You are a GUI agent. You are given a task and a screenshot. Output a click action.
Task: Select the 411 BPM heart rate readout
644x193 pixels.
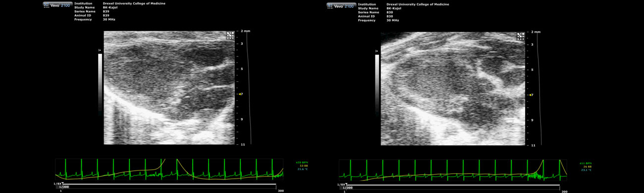point(586,163)
